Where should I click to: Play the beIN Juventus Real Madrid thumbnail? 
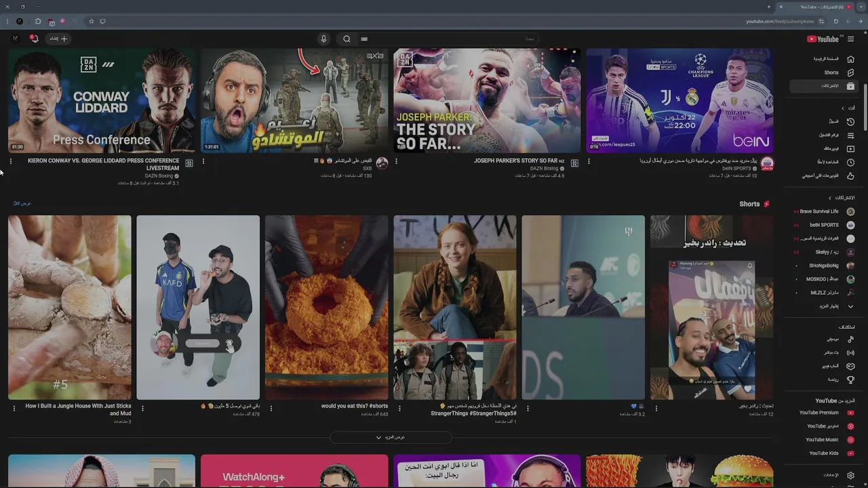point(679,100)
